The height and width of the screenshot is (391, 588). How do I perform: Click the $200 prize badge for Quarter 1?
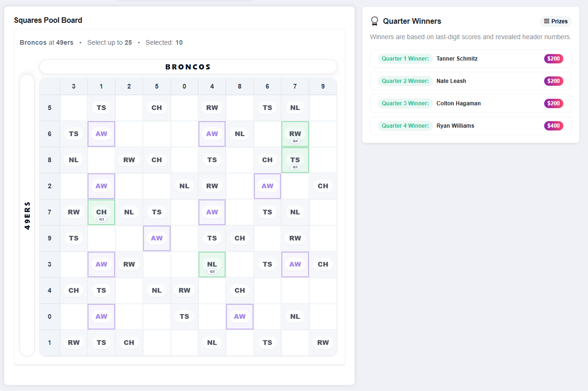tap(554, 59)
